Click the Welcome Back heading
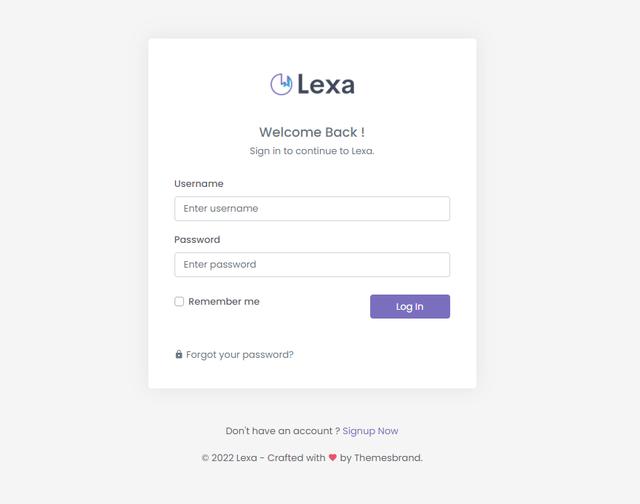 coord(312,132)
